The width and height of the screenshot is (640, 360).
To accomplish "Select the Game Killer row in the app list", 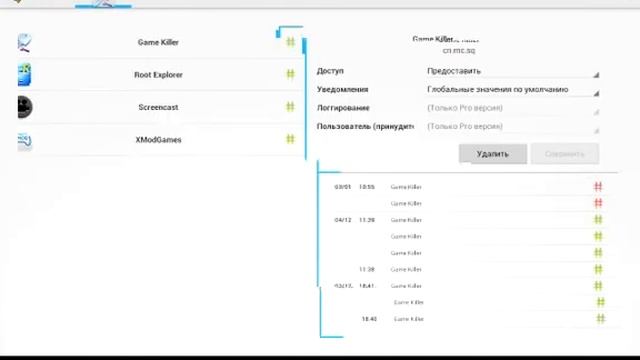I will point(160,42).
